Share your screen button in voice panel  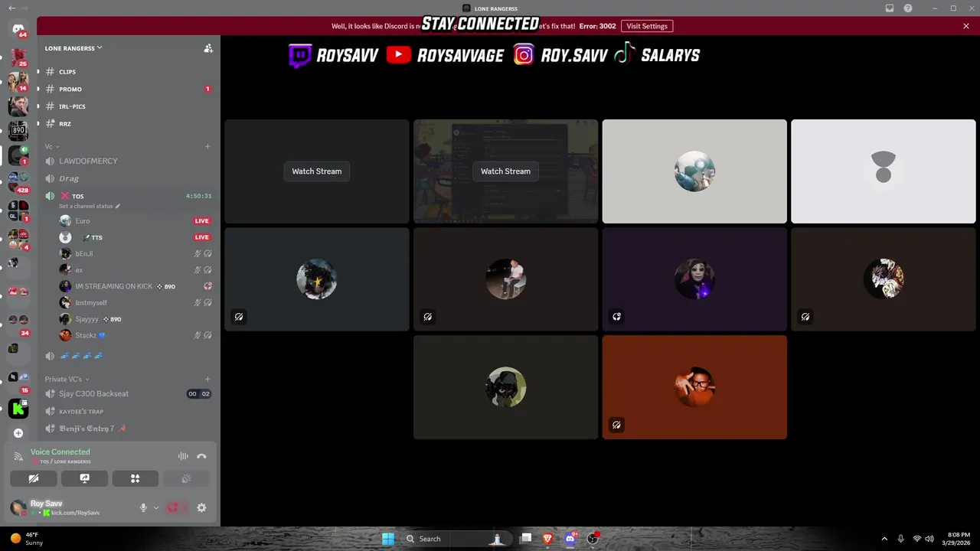point(84,478)
